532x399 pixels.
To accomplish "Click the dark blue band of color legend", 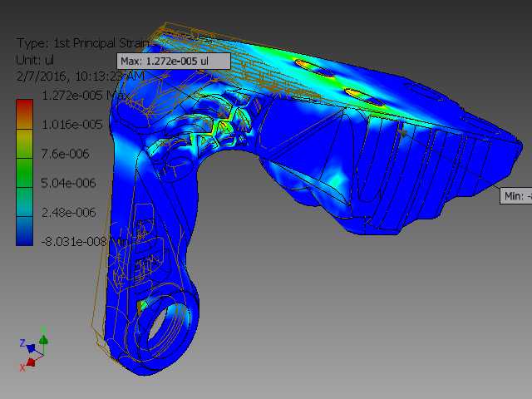I will point(24,231).
